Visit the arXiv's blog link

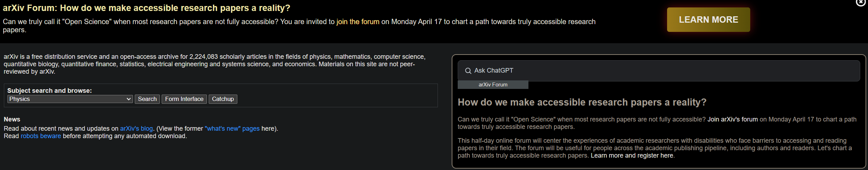(x=136, y=129)
